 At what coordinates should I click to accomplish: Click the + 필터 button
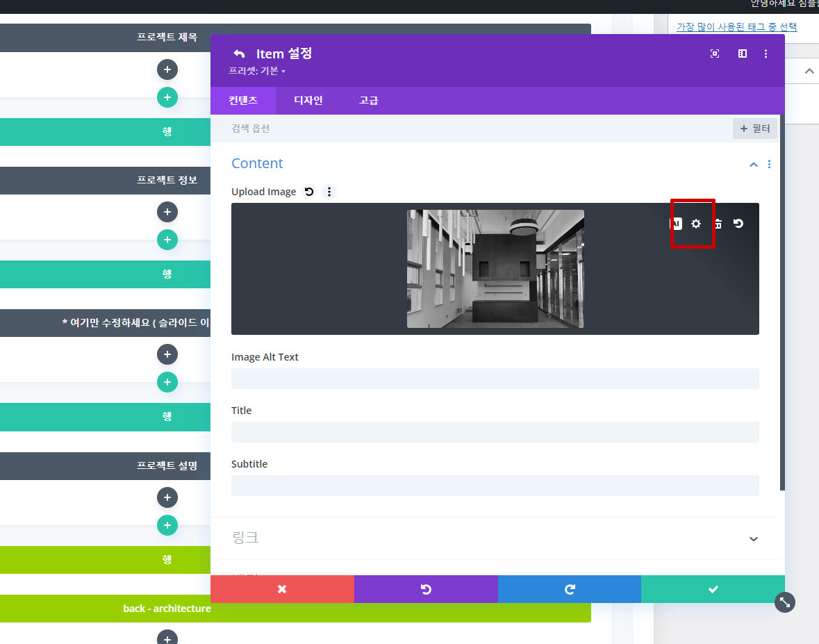point(755,129)
